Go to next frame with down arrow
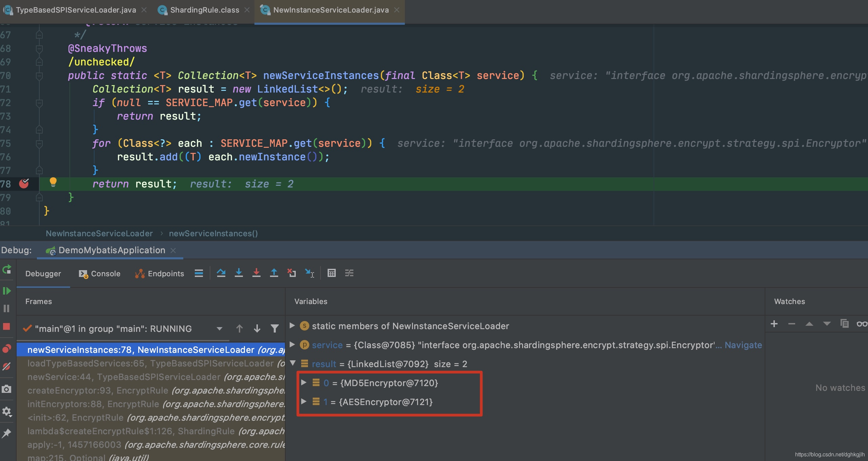 pyautogui.click(x=257, y=328)
